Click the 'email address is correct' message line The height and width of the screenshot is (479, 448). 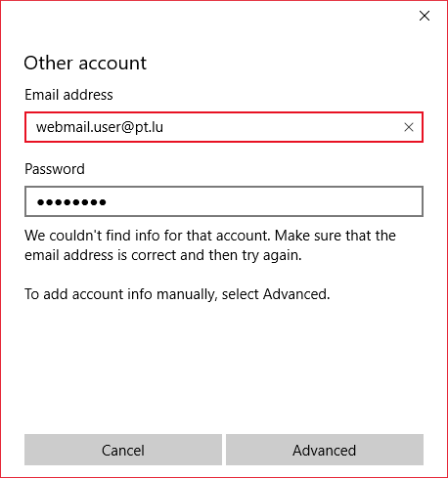click(163, 255)
